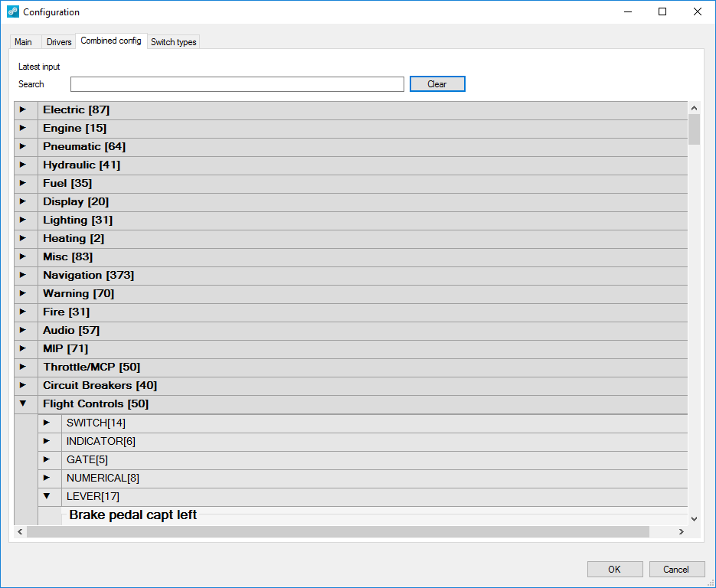
Task: Expand the Navigation [373] category
Action: point(23,275)
